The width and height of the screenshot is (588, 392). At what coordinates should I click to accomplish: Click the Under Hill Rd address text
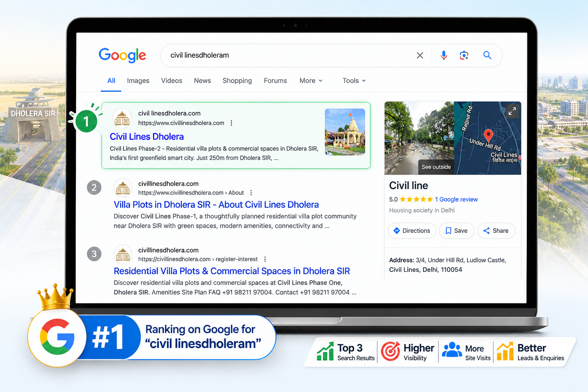pyautogui.click(x=448, y=265)
